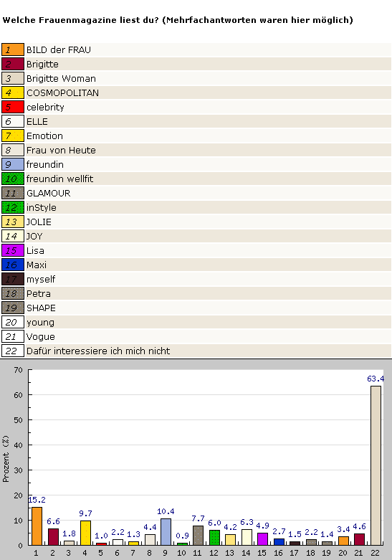The image size is (392, 560).
Task: Select the legend label 'Petra'
Action: 39,293
